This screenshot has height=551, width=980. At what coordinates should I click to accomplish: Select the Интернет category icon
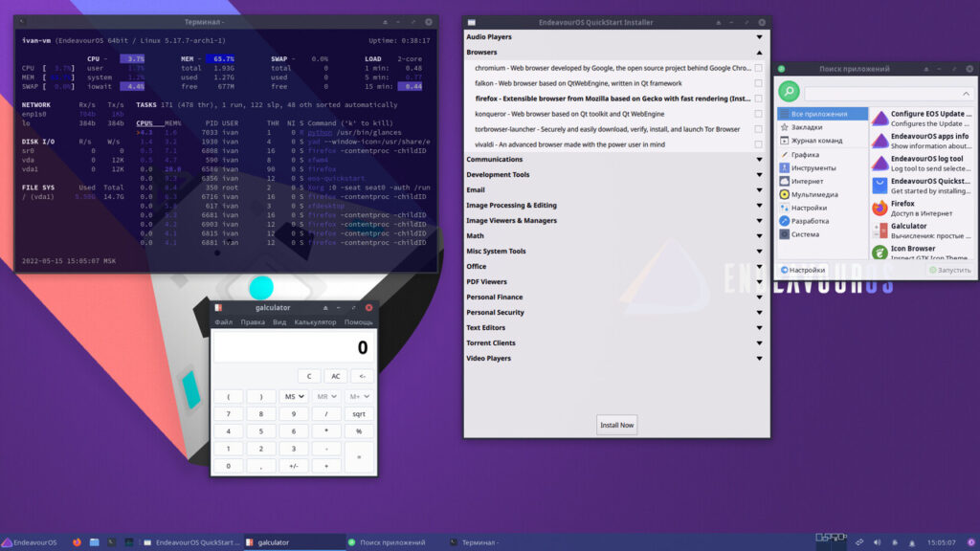(786, 181)
